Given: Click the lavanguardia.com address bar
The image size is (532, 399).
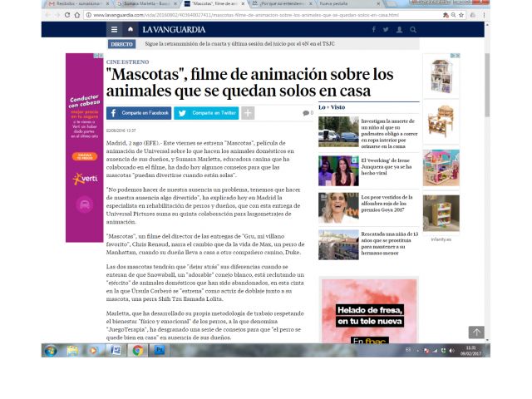Looking at the screenshot, I should pos(246,15).
